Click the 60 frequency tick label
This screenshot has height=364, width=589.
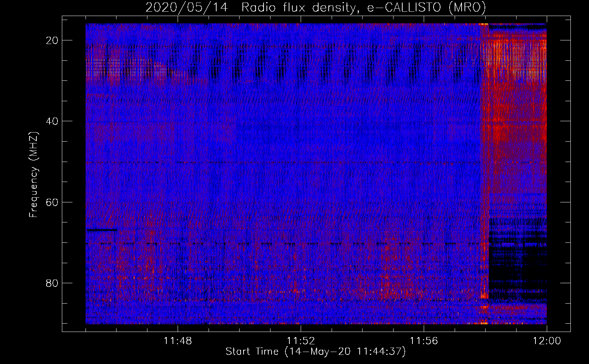pyautogui.click(x=52, y=202)
